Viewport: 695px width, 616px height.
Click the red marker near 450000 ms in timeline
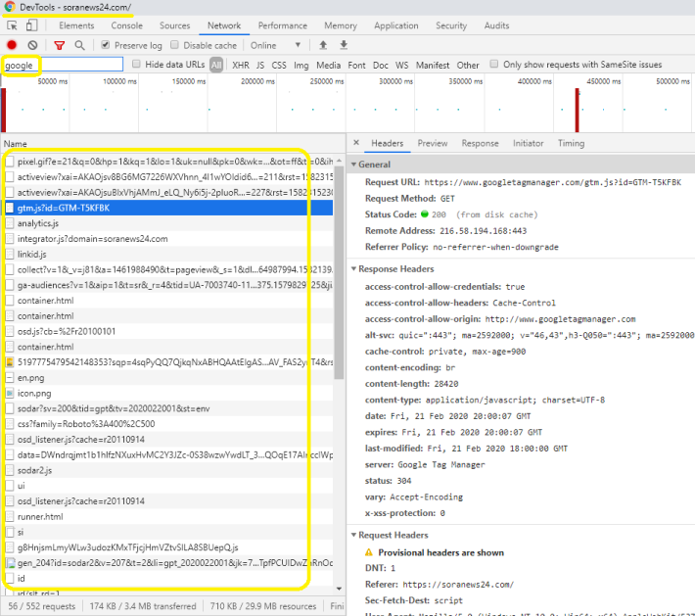tap(578, 110)
